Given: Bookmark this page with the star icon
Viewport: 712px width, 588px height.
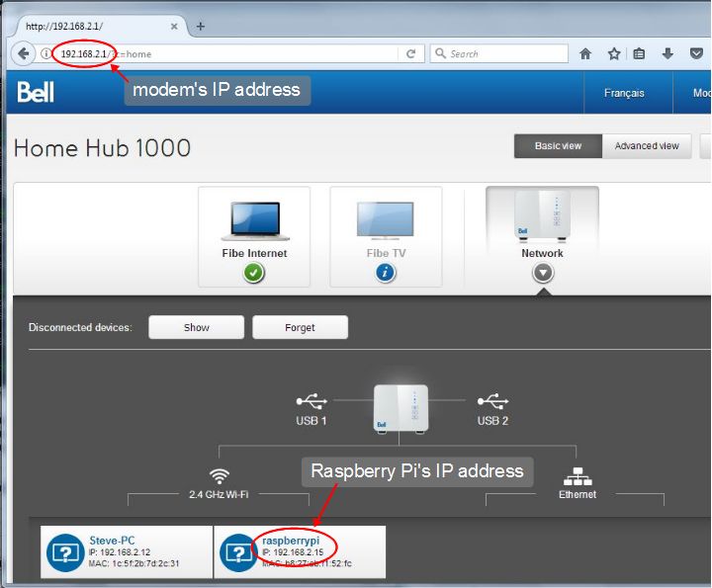Looking at the screenshot, I should 614,54.
